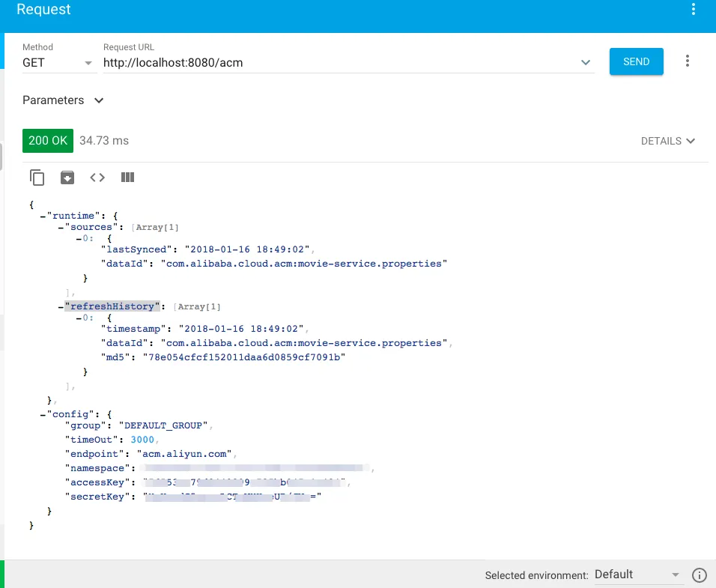This screenshot has width=716, height=588.
Task: Copy response to clipboard icon
Action: pos(37,178)
